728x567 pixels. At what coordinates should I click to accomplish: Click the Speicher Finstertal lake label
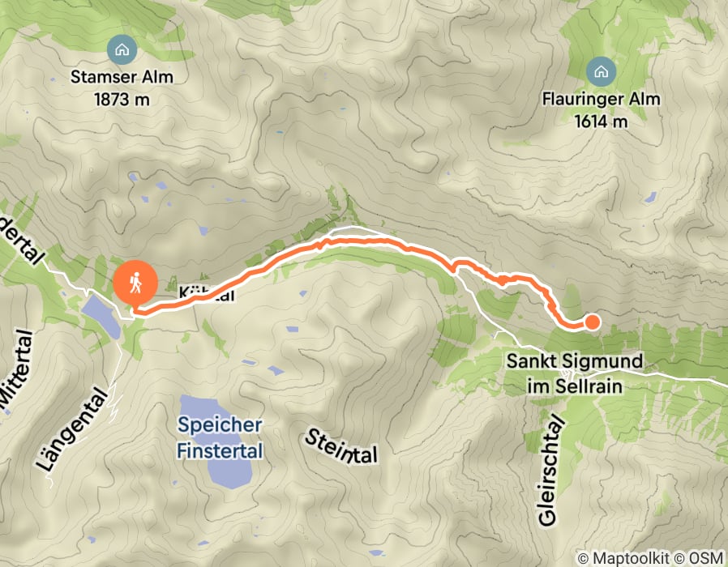coord(220,438)
